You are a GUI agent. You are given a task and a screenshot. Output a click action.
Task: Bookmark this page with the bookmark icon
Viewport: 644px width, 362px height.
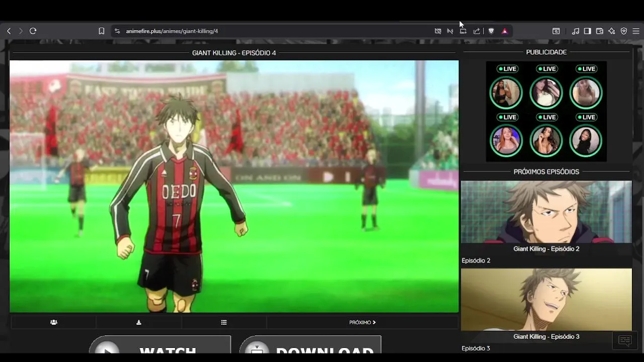point(101,31)
